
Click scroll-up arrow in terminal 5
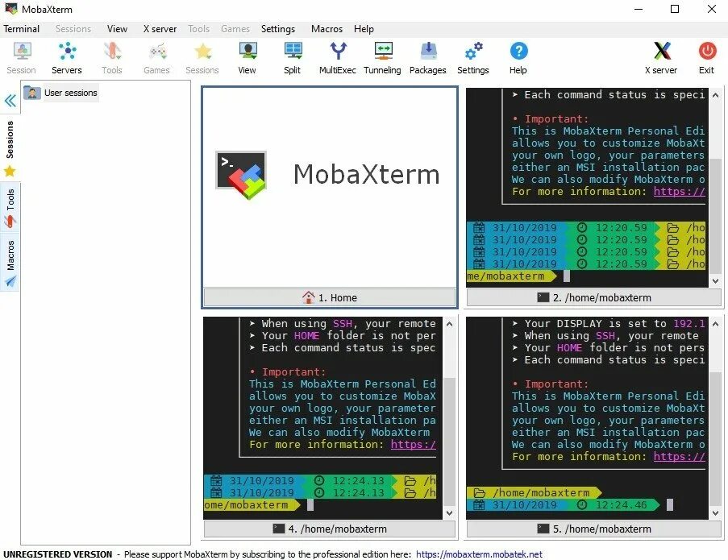pyautogui.click(x=715, y=324)
